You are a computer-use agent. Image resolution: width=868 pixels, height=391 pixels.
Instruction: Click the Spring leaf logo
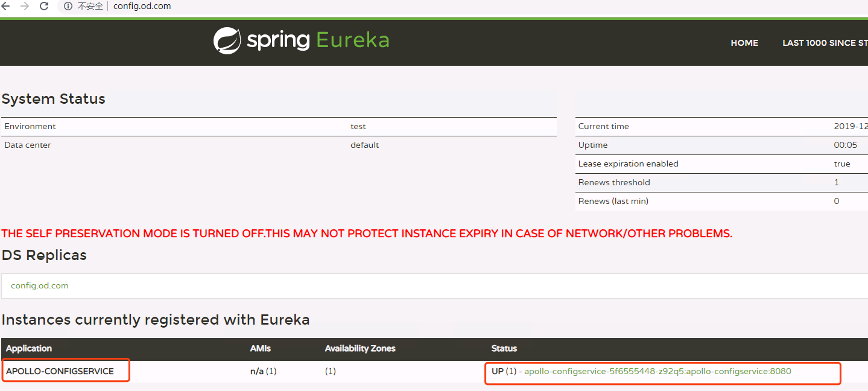(x=227, y=41)
